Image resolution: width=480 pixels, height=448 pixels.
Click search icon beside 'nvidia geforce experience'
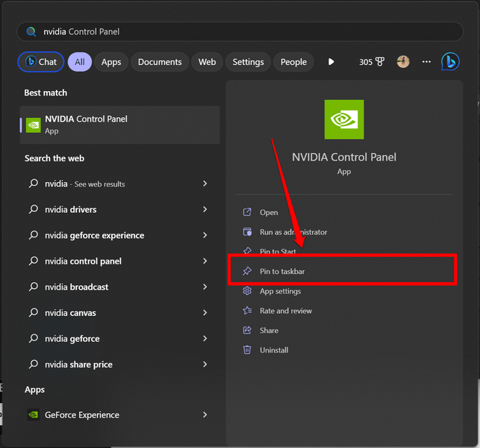[x=34, y=235]
